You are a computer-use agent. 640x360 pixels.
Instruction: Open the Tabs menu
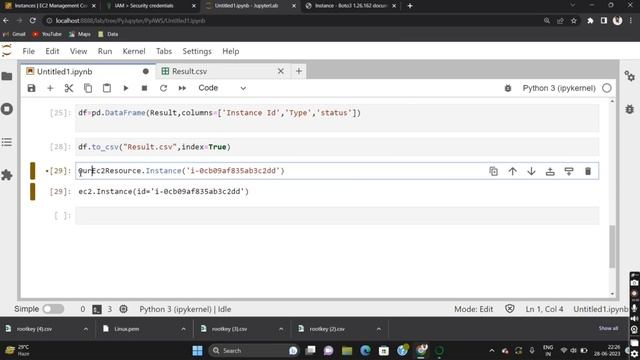(x=164, y=51)
